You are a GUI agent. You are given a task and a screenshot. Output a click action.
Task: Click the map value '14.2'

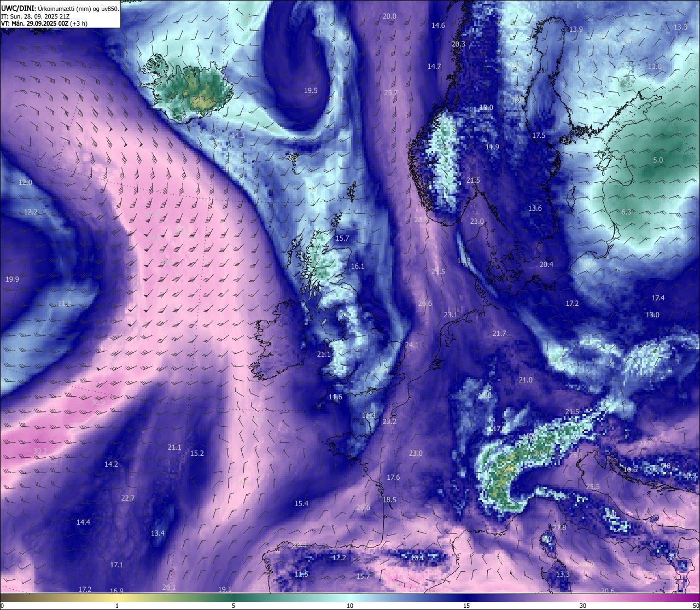(111, 464)
